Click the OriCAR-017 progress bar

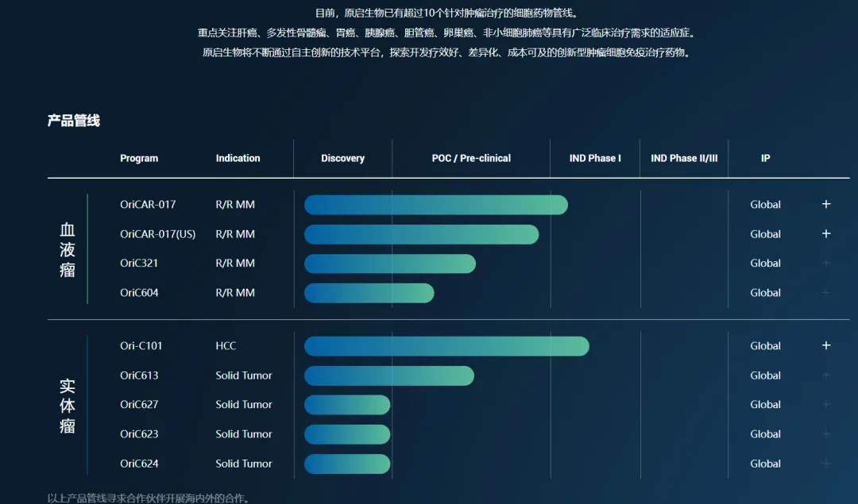click(x=435, y=205)
